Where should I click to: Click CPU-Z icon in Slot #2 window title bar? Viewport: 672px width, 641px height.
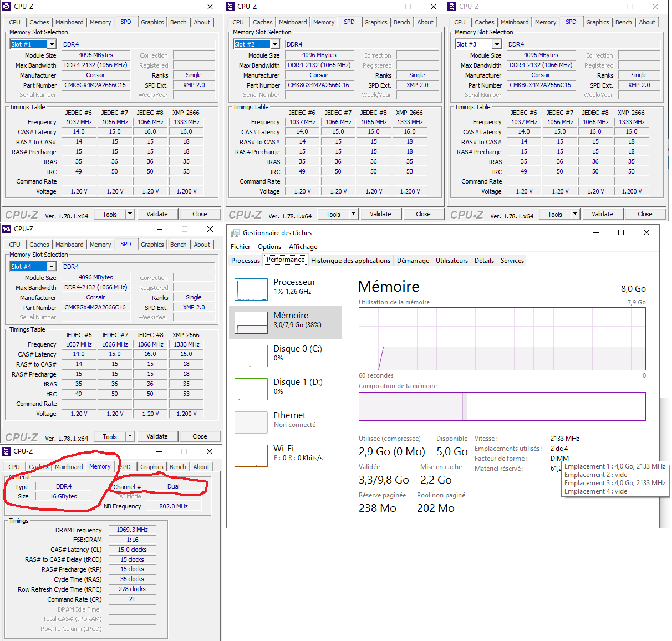[230, 7]
